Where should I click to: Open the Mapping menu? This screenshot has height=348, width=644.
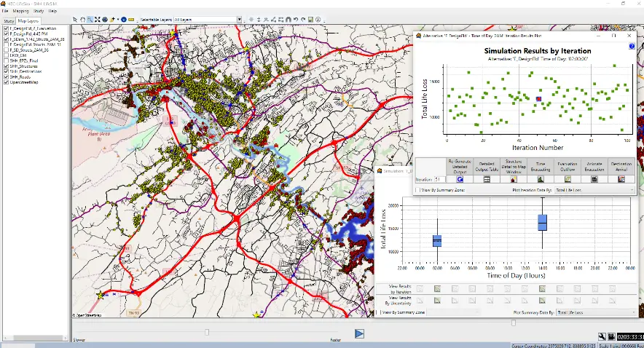click(21, 11)
